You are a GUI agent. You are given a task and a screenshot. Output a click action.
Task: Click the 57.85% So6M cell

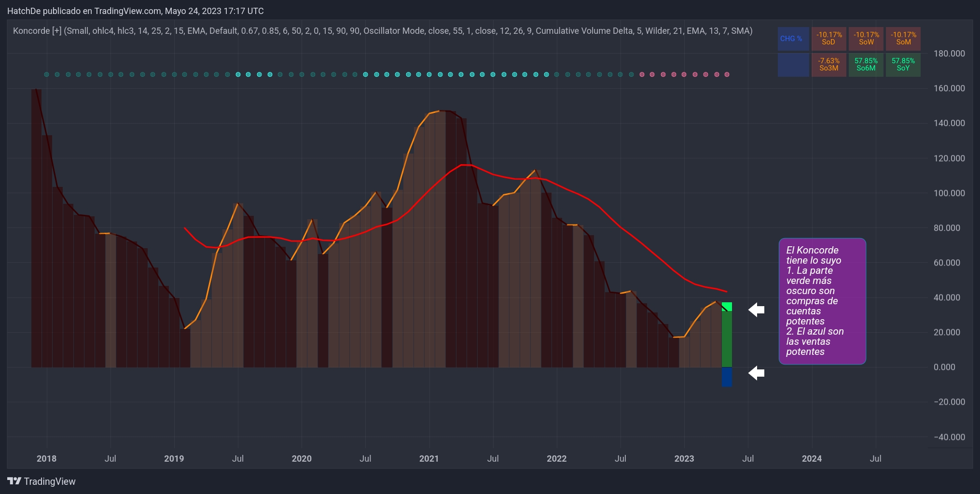(x=866, y=65)
